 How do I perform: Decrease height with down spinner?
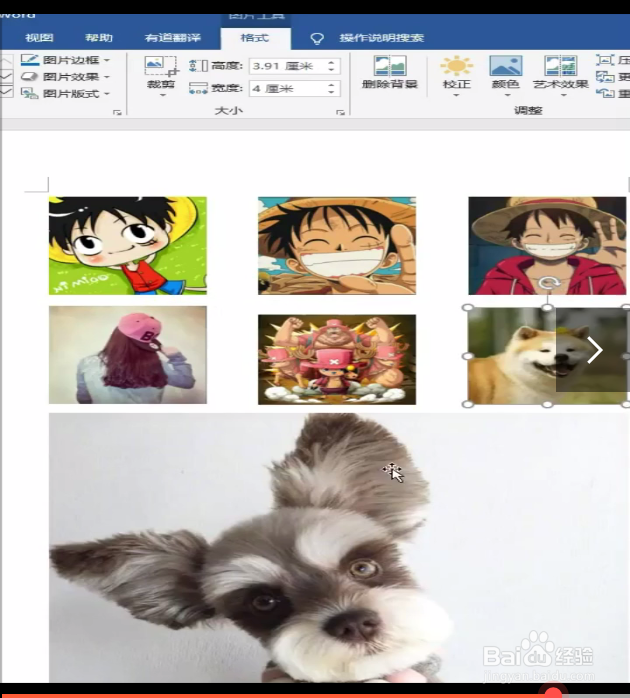click(x=331, y=70)
